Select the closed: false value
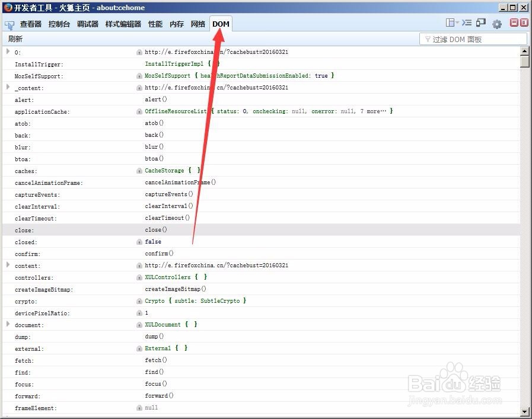Screen dimensions: 532x419 coord(153,242)
